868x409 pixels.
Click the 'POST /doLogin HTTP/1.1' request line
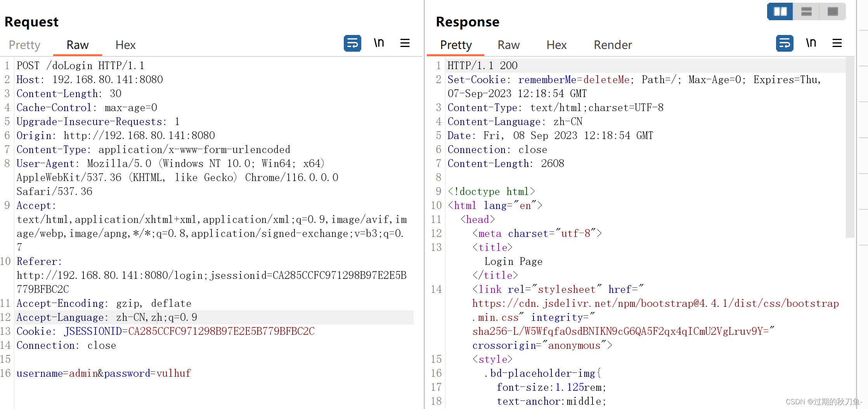click(x=80, y=66)
